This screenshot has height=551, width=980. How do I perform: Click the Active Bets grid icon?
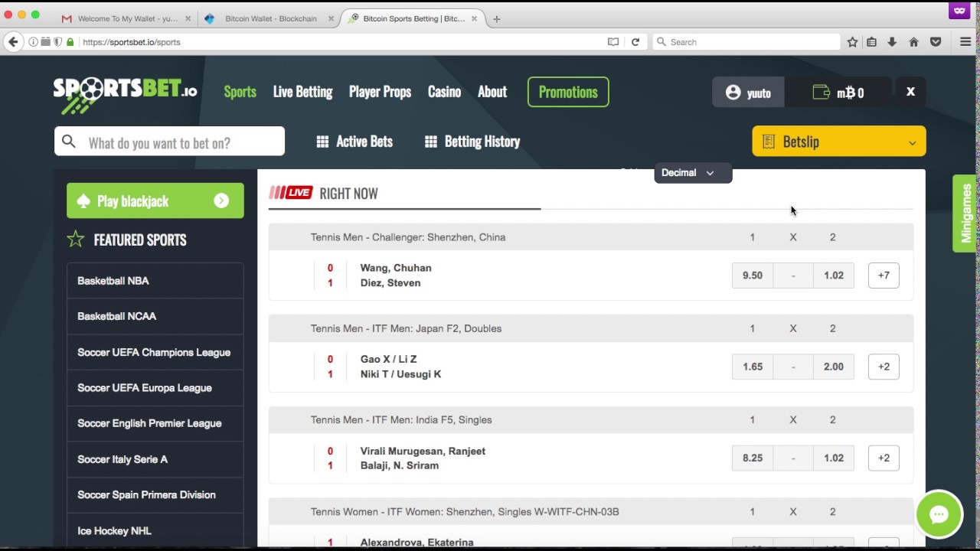tap(322, 142)
